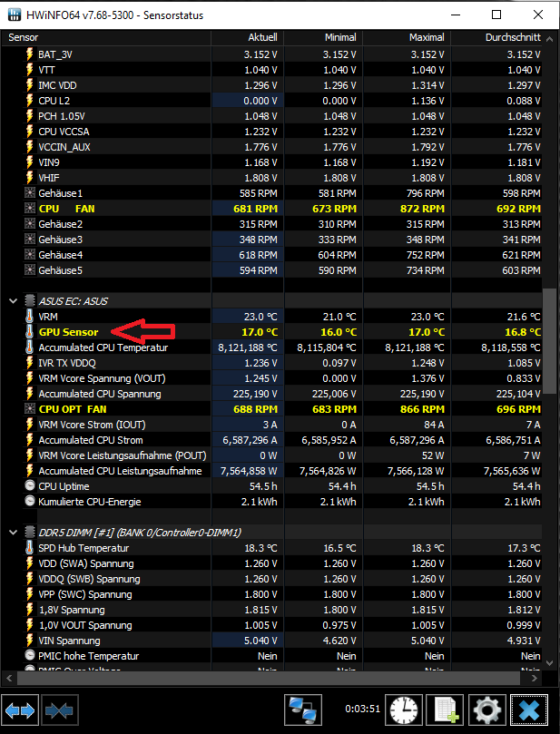This screenshot has height=734, width=560.
Task: Click the fan icon beside CPU OPT FAN
Action: 30,408
